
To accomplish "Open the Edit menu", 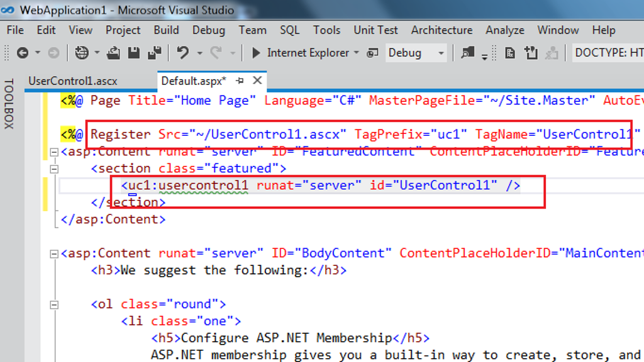I will [46, 30].
